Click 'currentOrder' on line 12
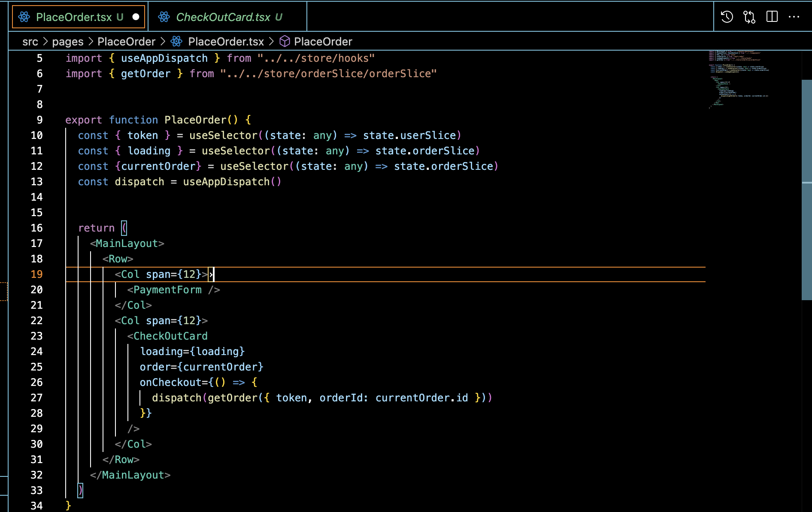812x512 pixels. pos(158,166)
